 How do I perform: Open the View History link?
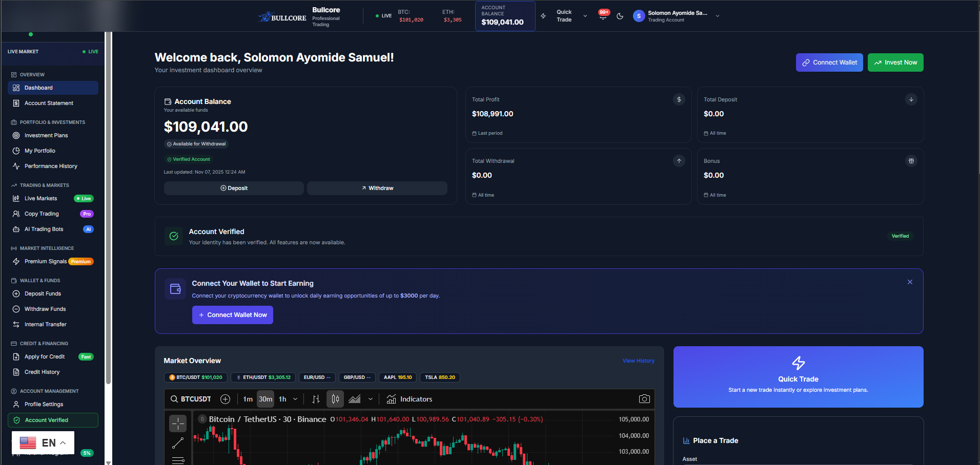click(x=638, y=361)
